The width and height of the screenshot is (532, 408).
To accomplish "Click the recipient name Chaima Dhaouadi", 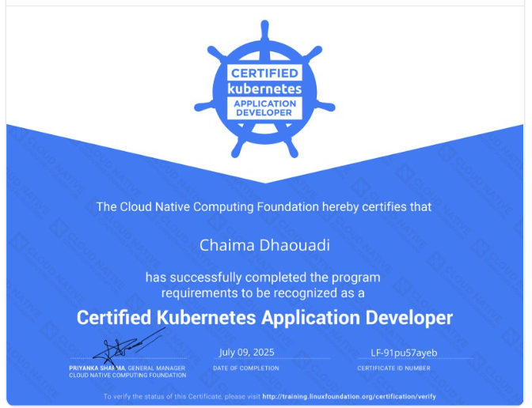I will [264, 245].
